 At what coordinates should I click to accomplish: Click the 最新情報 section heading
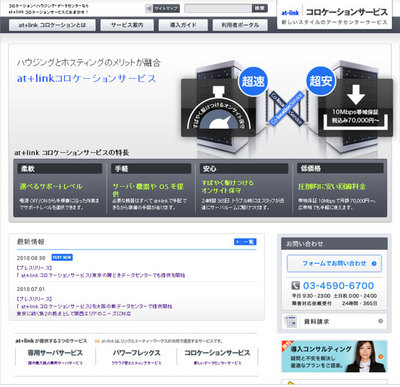(x=31, y=242)
